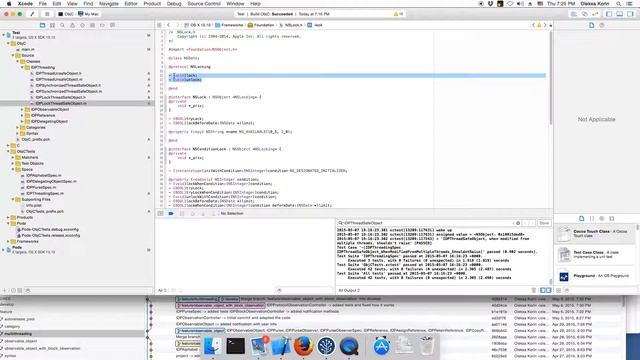This screenshot has height=360, width=640.
Task: Show the Console pane toggle
Action: (548, 290)
